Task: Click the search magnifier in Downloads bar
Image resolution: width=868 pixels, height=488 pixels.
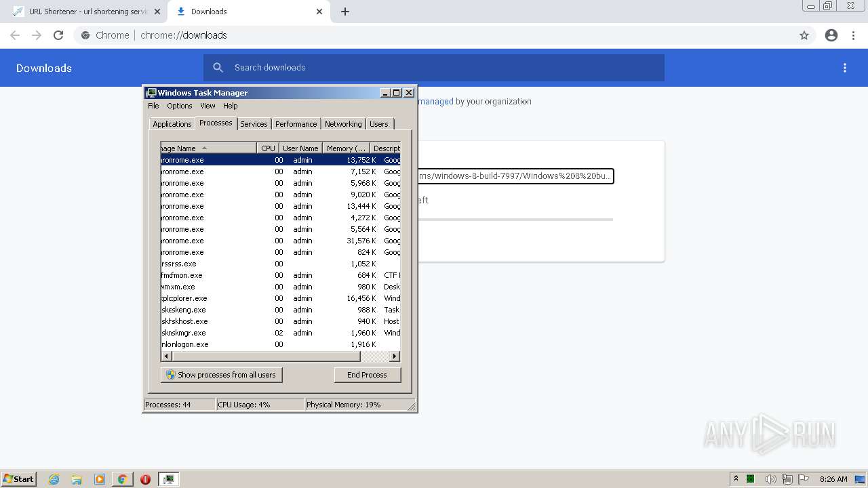Action: click(x=218, y=68)
